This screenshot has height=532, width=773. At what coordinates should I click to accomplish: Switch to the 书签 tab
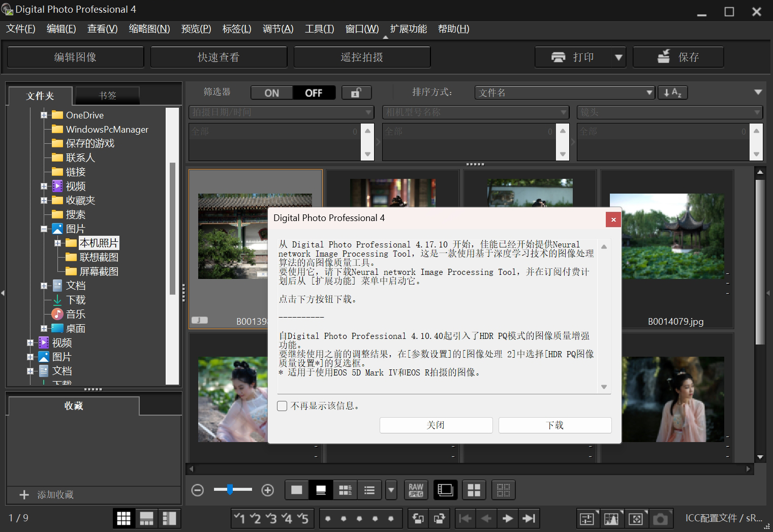(x=107, y=96)
